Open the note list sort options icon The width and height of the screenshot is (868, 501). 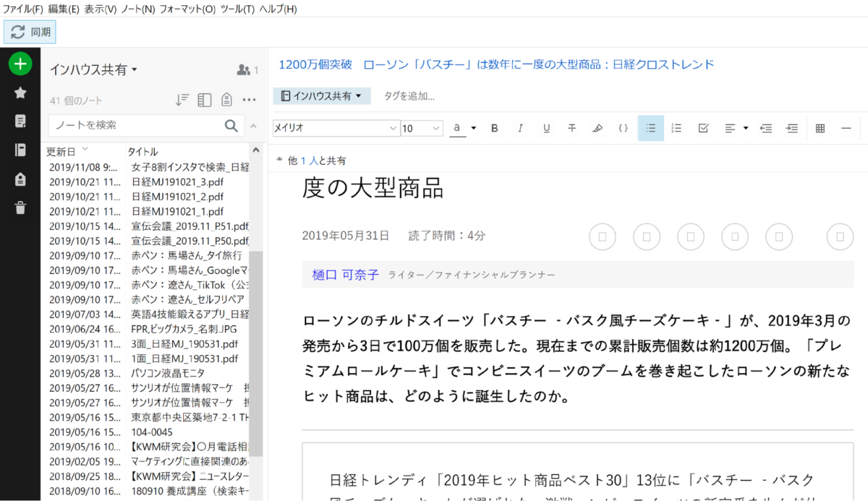coord(182,100)
